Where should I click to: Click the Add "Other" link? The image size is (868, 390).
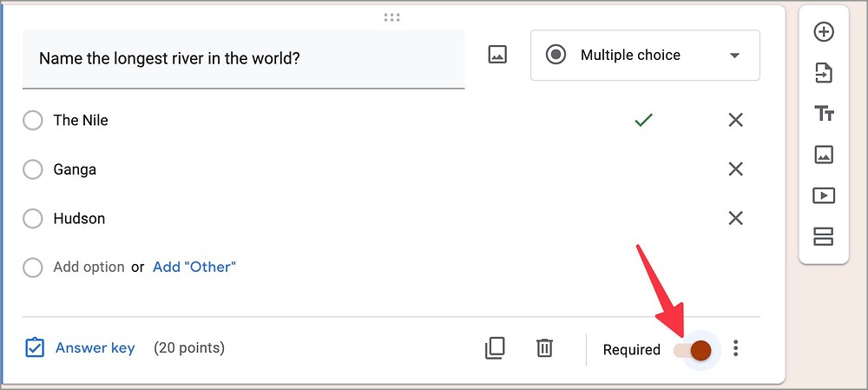click(x=194, y=268)
